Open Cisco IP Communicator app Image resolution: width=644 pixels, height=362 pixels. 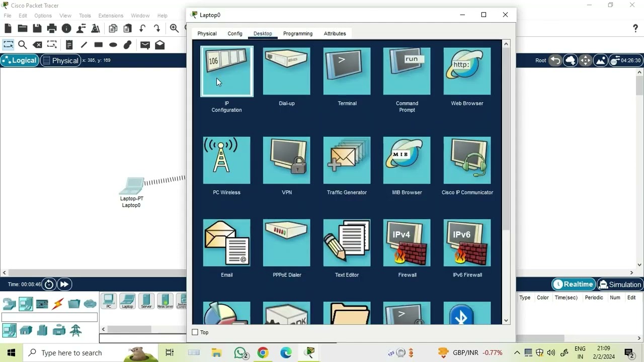pos(467,160)
